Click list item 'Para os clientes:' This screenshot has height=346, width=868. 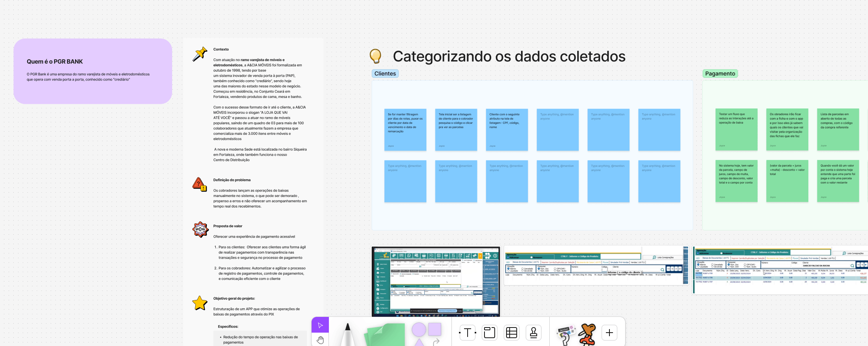(262, 252)
